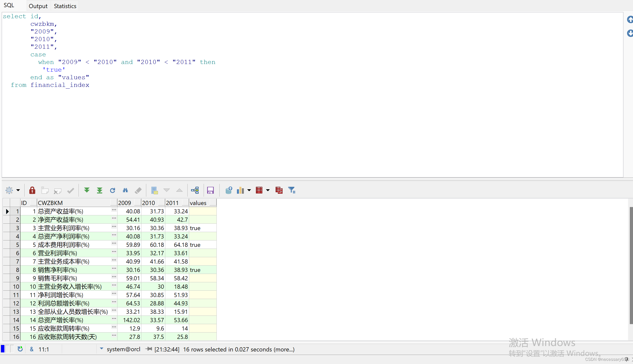Click the ampersand substitution icon in status bar
The width and height of the screenshot is (633, 364).
[x=32, y=349]
